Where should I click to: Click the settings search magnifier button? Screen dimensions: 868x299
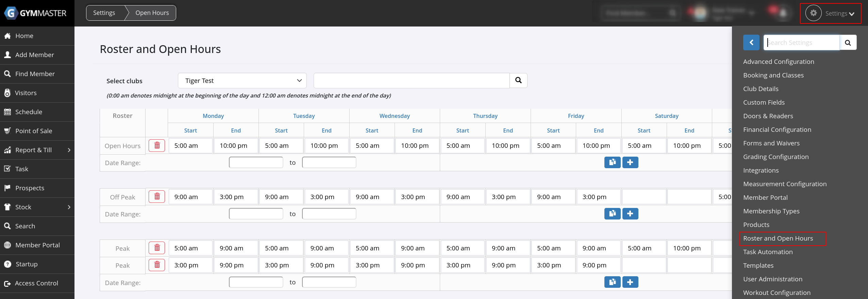click(848, 42)
